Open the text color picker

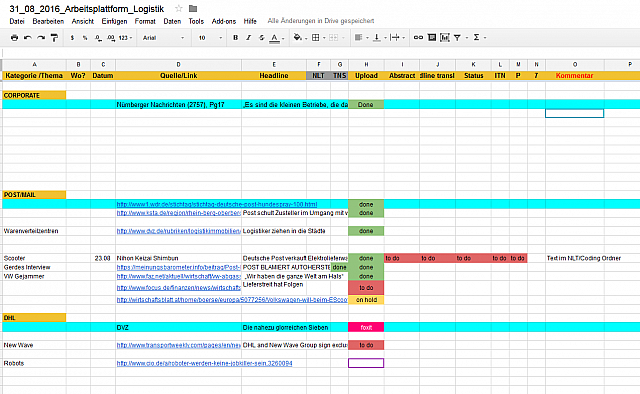point(276,38)
